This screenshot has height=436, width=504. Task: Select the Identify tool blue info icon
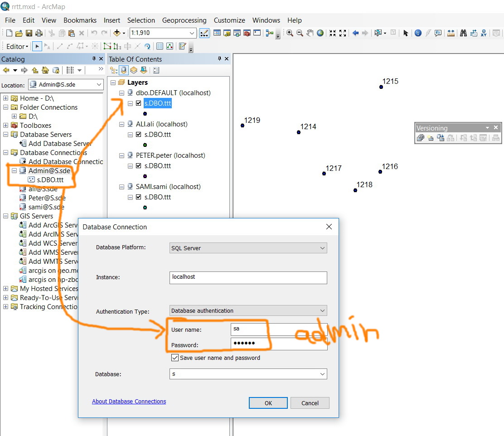point(418,33)
